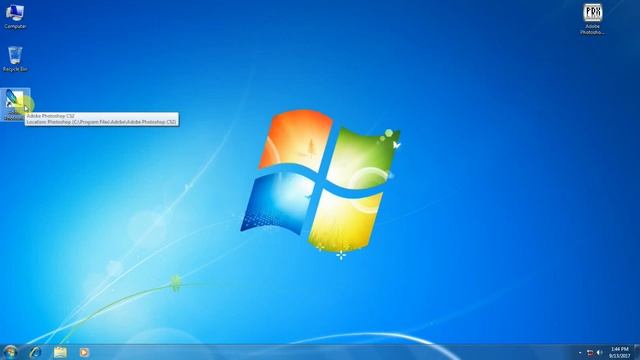Open the volume speaker control
640x360 pixels.
(600, 353)
